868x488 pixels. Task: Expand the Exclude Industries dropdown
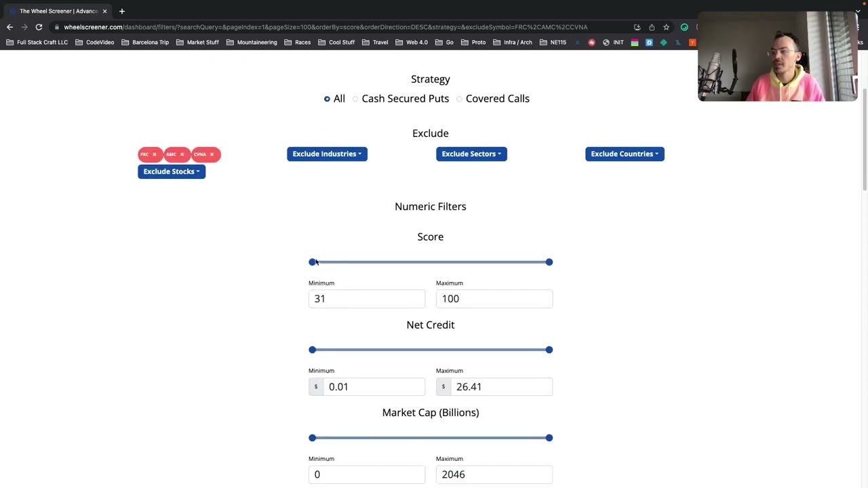[x=327, y=154]
